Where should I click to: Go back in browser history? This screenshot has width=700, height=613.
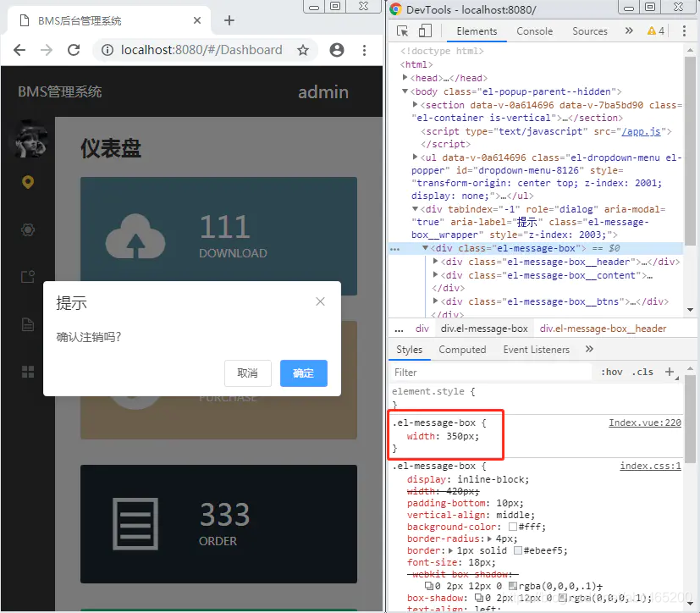point(19,50)
